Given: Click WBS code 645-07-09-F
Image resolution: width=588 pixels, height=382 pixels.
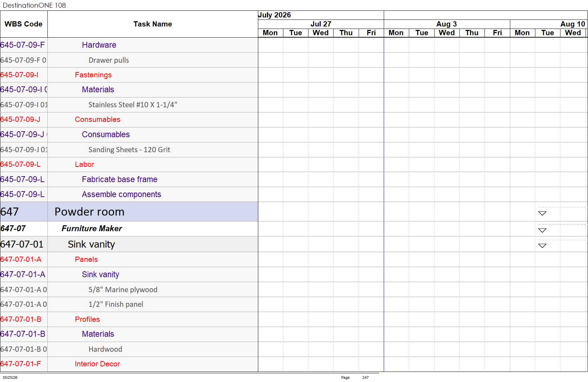Looking at the screenshot, I should point(23,45).
